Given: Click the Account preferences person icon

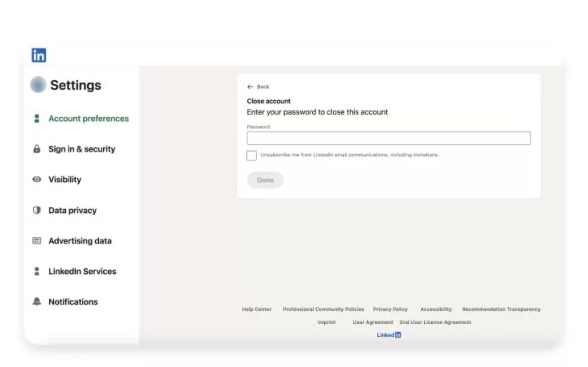Looking at the screenshot, I should tap(37, 119).
